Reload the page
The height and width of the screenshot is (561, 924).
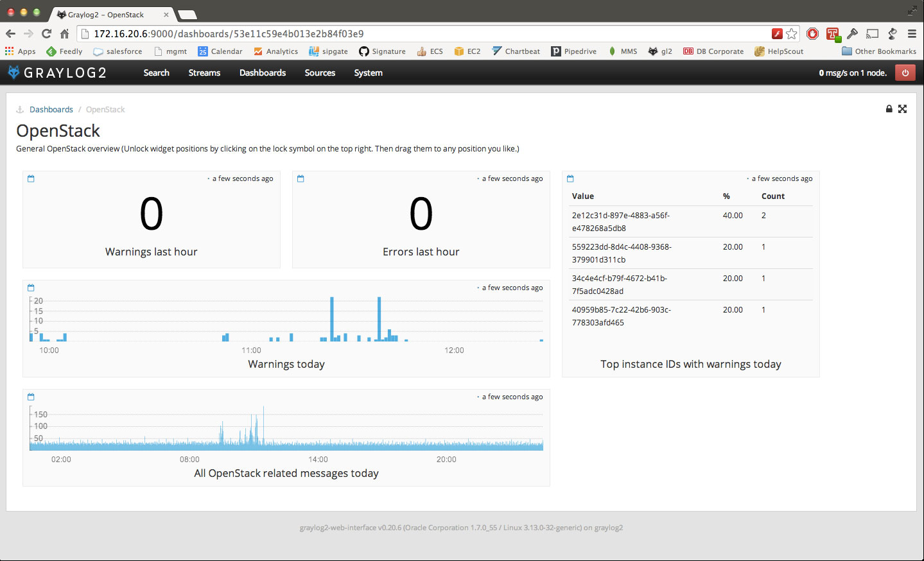pyautogui.click(x=46, y=33)
